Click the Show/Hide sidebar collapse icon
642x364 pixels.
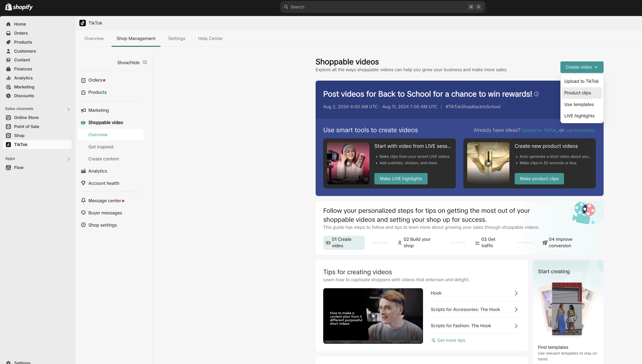pos(145,62)
